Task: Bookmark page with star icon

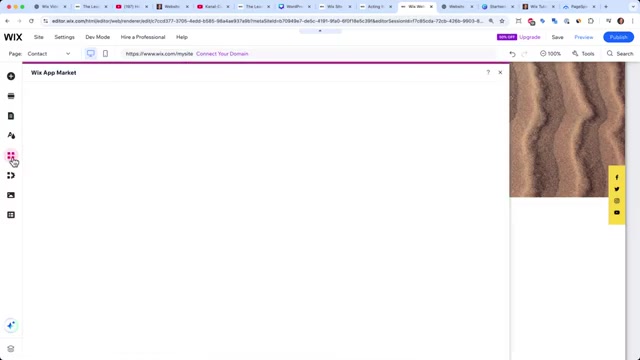Action: 502,21
